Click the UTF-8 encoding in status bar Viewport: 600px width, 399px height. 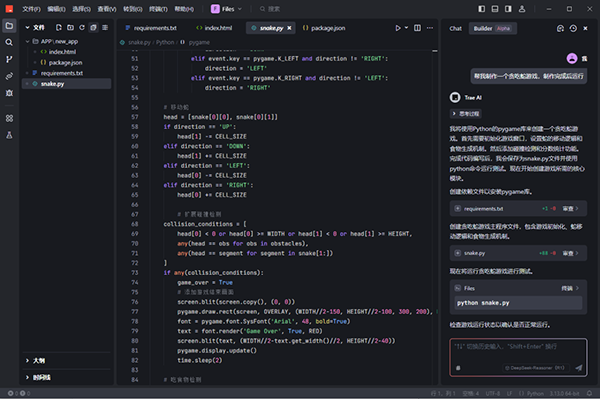point(493,393)
